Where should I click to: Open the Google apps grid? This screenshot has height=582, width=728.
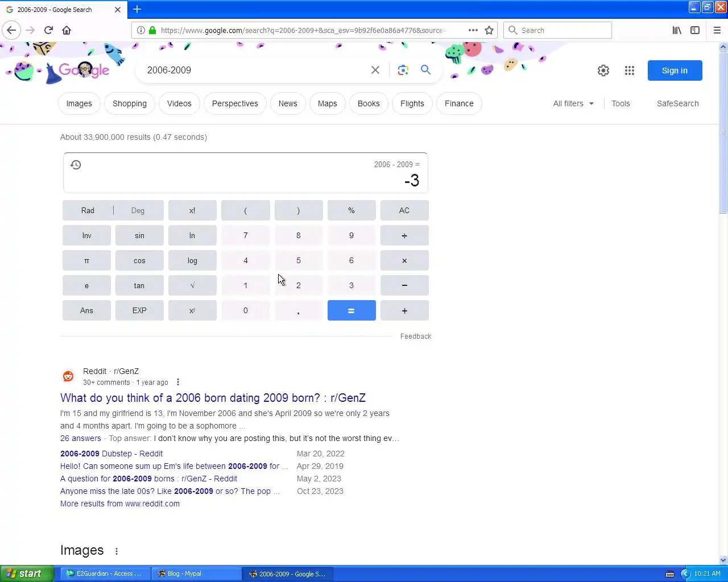tap(629, 70)
